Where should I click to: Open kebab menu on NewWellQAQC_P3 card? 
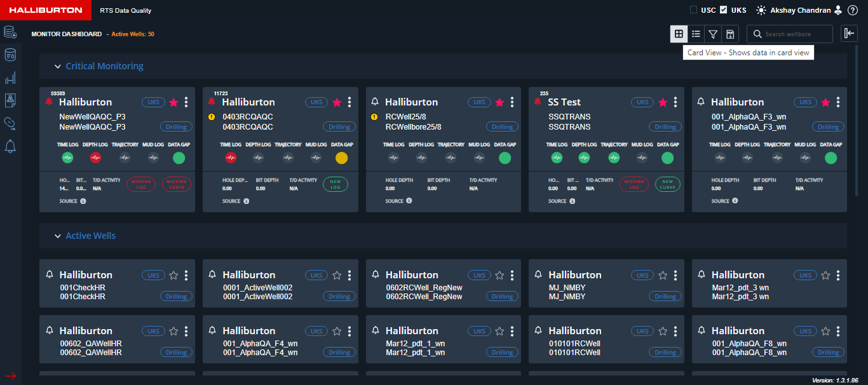click(x=186, y=102)
